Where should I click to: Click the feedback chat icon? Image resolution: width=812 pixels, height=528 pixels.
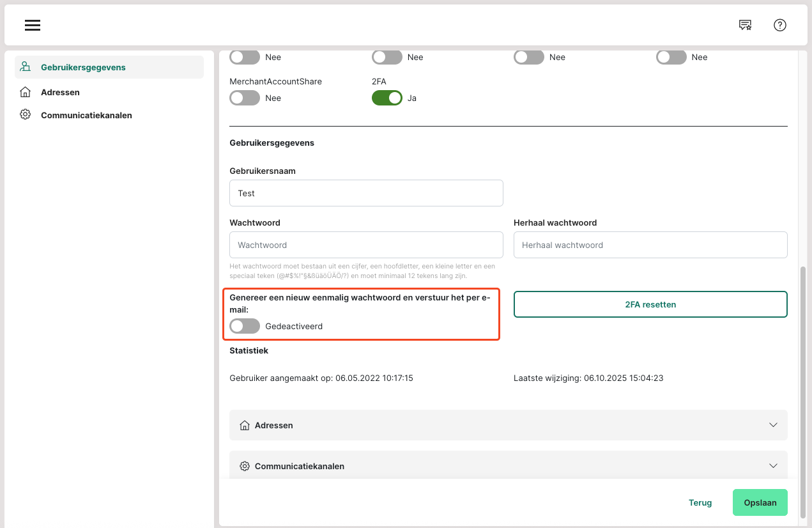pos(745,26)
